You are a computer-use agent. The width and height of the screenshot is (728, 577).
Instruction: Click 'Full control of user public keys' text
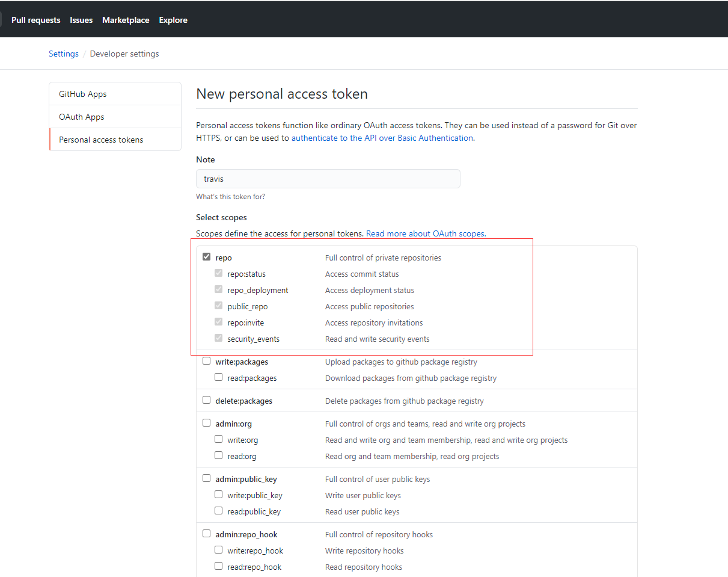point(378,479)
